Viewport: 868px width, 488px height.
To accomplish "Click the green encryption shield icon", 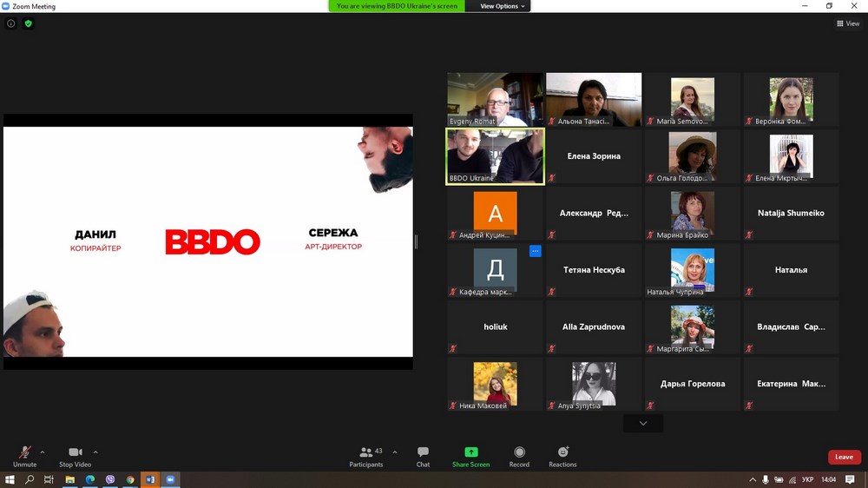I will (28, 23).
